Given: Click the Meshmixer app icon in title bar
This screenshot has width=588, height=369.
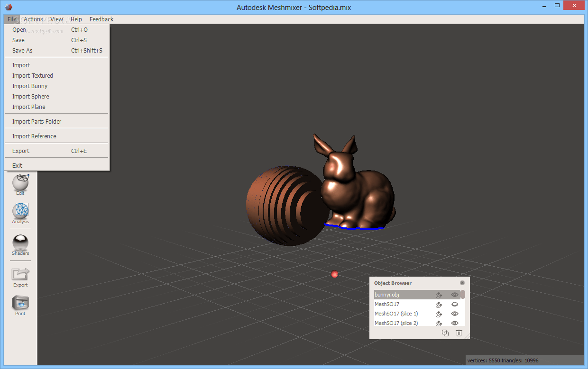Looking at the screenshot, I should pyautogui.click(x=9, y=7).
